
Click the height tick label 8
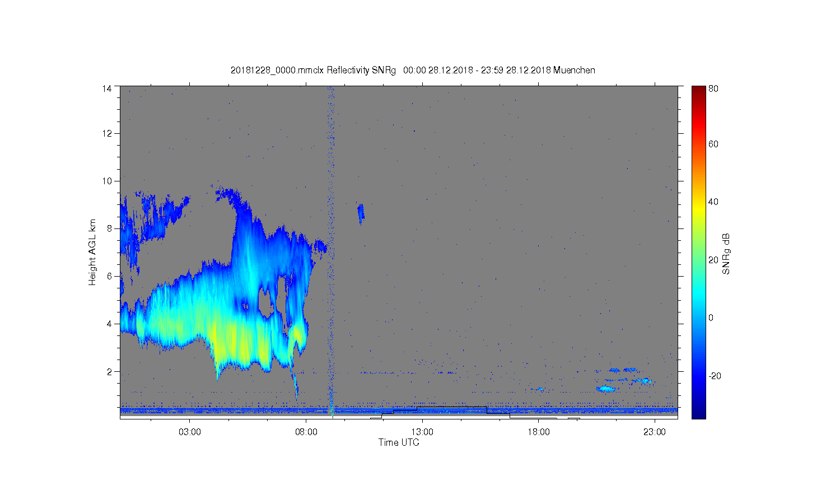point(110,228)
